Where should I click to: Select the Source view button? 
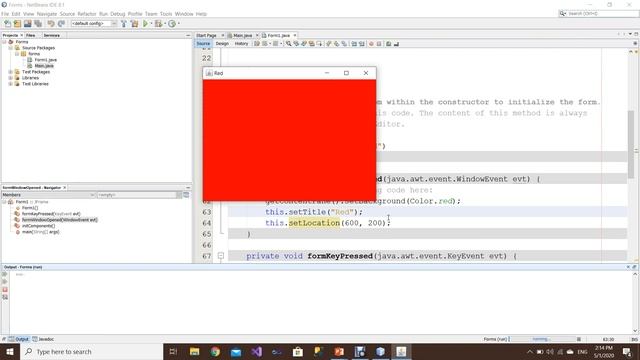coord(203,44)
